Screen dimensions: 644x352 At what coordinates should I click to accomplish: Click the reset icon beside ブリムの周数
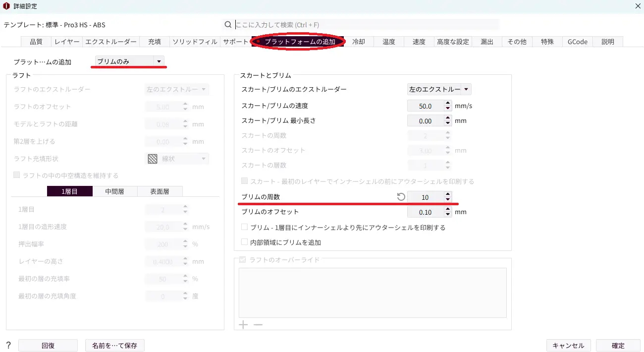point(401,197)
